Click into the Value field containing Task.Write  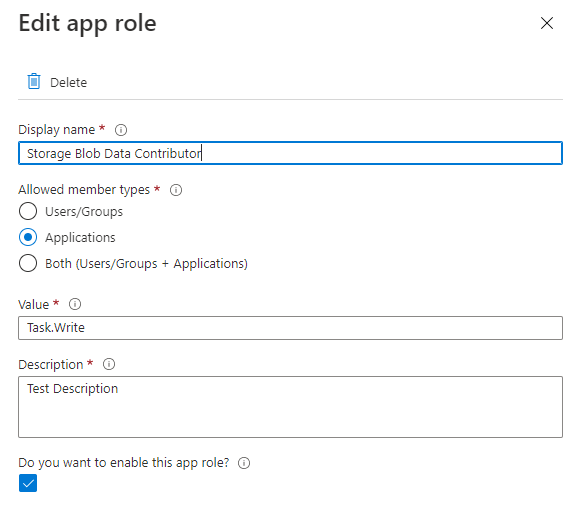(290, 328)
